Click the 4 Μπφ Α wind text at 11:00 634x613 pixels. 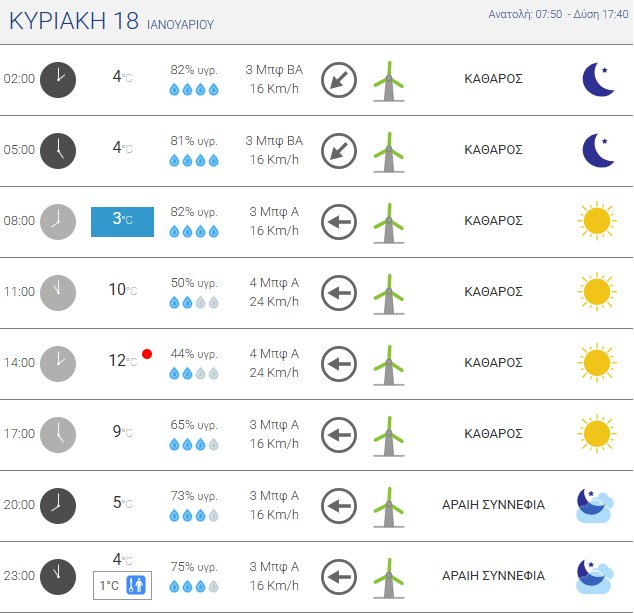[x=273, y=283]
